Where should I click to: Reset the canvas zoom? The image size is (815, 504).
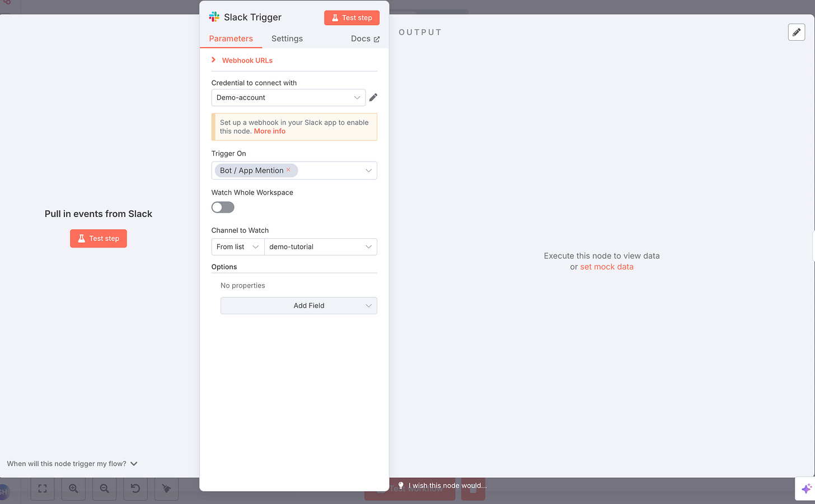click(135, 488)
